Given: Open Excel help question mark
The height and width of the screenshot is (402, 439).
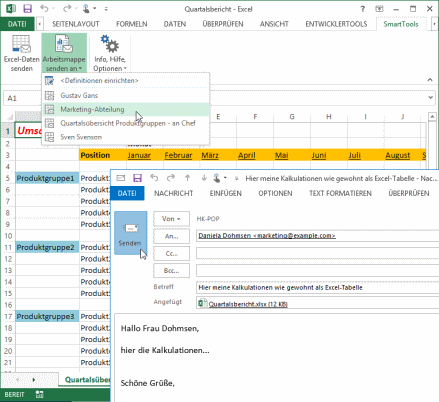Looking at the screenshot, I should click(x=363, y=9).
